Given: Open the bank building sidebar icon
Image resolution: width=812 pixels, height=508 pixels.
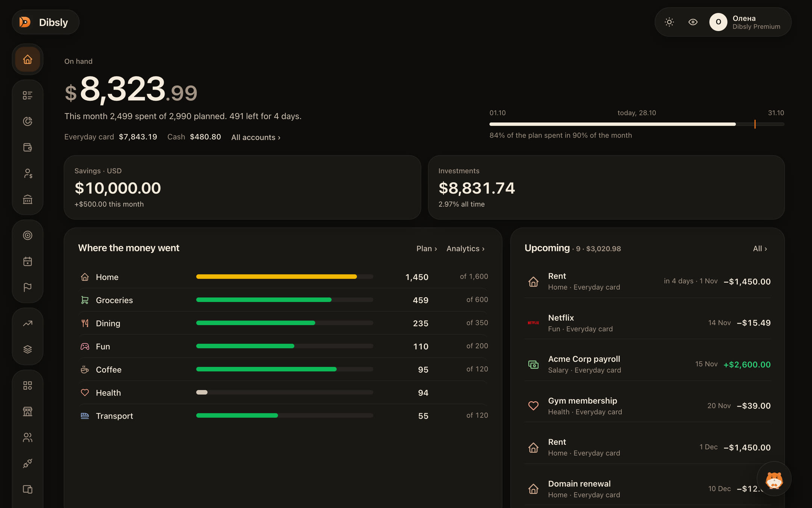Looking at the screenshot, I should [x=27, y=199].
